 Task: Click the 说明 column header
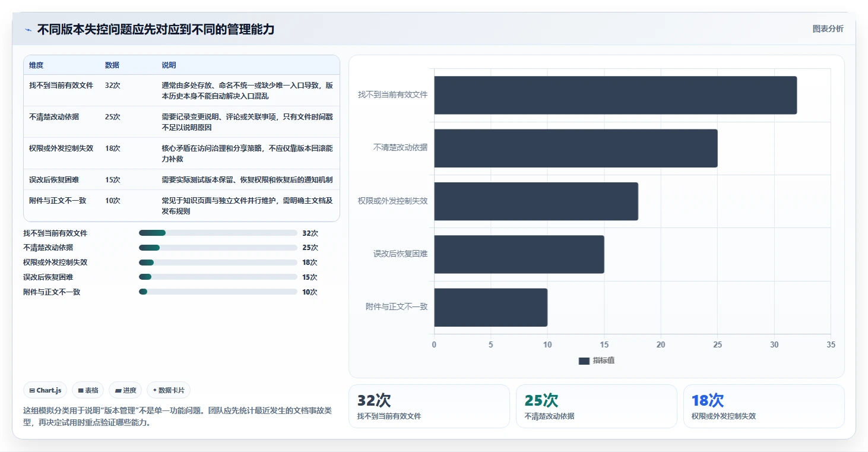coord(169,65)
